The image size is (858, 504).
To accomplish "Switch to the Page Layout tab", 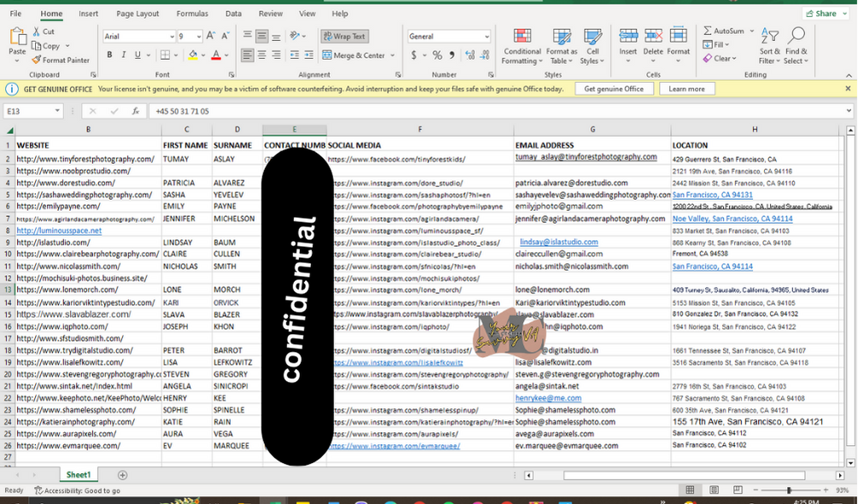I will coord(138,13).
